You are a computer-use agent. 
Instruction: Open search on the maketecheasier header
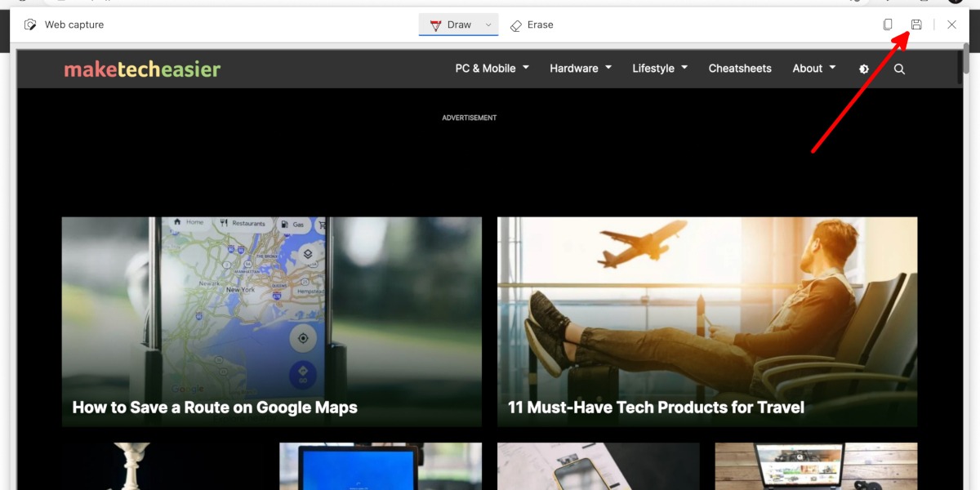[898, 69]
